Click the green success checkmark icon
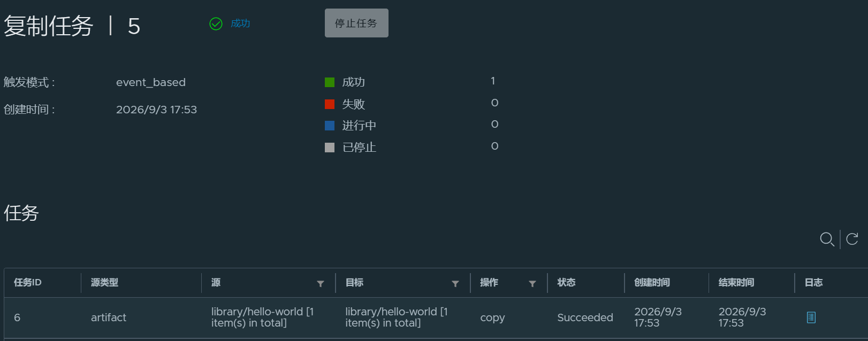The height and width of the screenshot is (341, 868). 216,24
